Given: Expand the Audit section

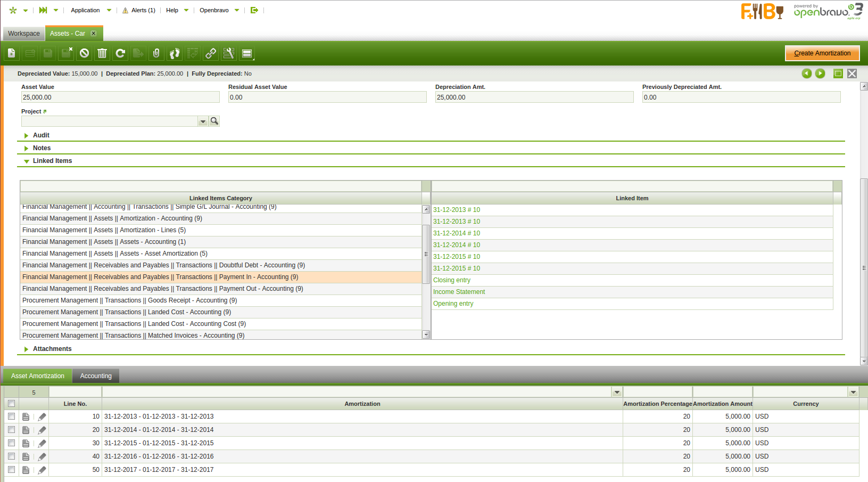Looking at the screenshot, I should point(41,135).
